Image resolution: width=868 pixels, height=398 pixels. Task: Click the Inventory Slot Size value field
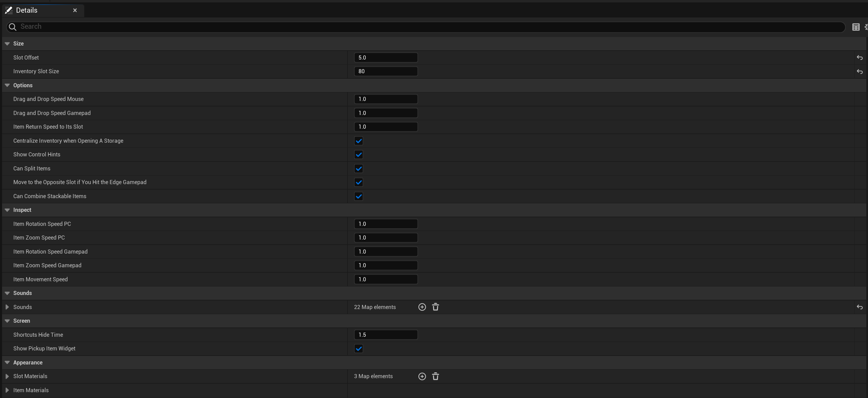(386, 72)
